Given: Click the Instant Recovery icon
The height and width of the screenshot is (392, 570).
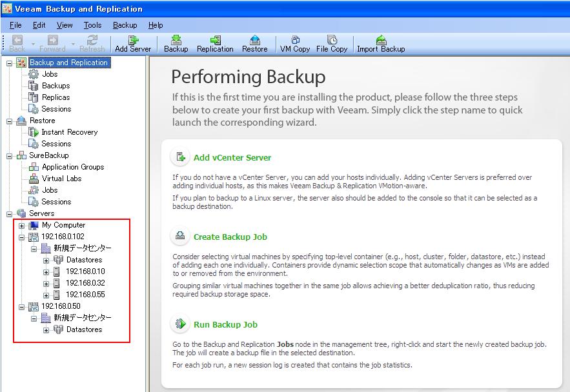Looking at the screenshot, I should (34, 132).
